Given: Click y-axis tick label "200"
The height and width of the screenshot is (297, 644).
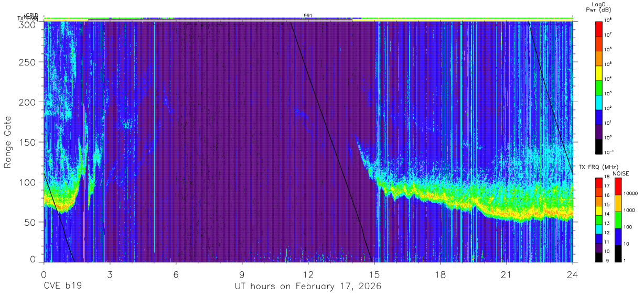Looking at the screenshot, I should click(28, 102).
